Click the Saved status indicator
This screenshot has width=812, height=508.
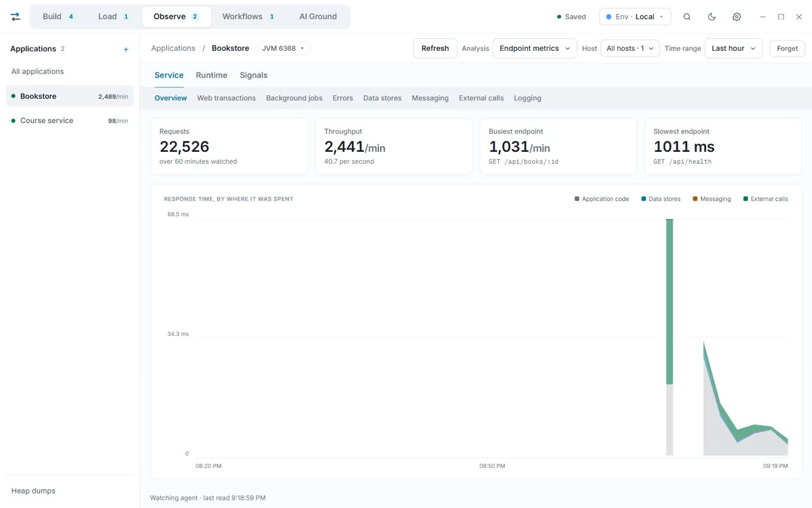[571, 17]
